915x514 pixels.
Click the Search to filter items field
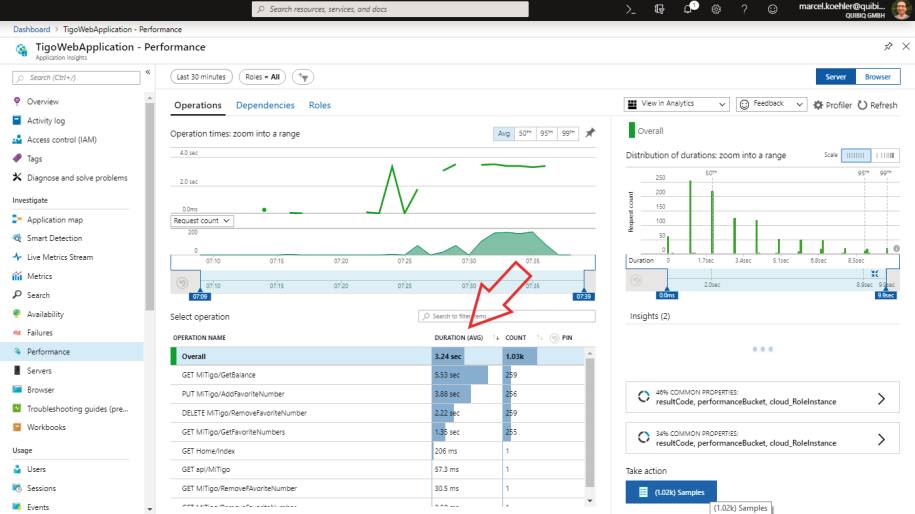(x=507, y=316)
